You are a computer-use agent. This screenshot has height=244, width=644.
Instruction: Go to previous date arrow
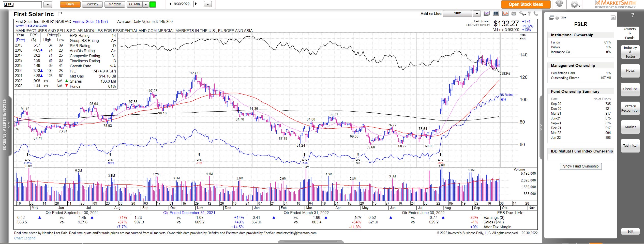coord(170,4)
